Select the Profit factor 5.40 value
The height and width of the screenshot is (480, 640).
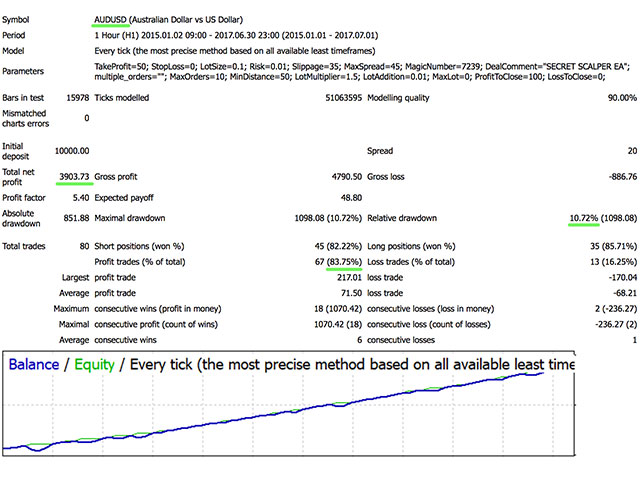click(x=81, y=198)
